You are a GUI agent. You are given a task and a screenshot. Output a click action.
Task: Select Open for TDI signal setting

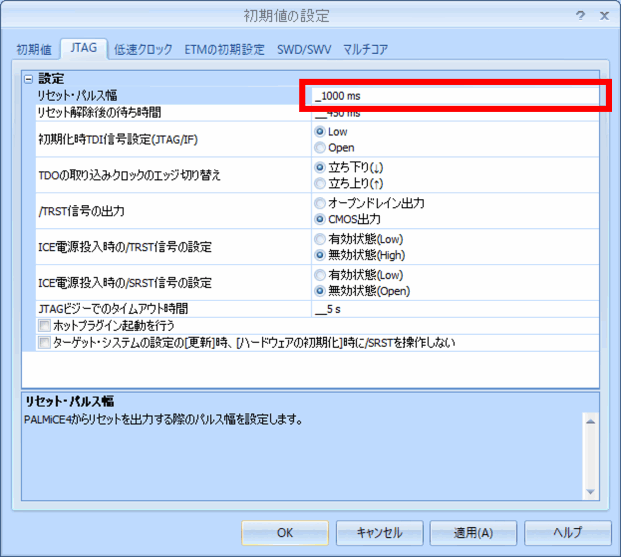(x=321, y=147)
